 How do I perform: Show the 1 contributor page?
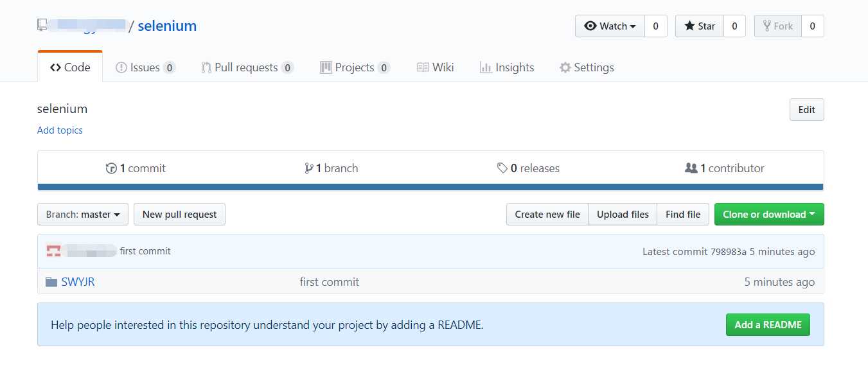click(725, 168)
